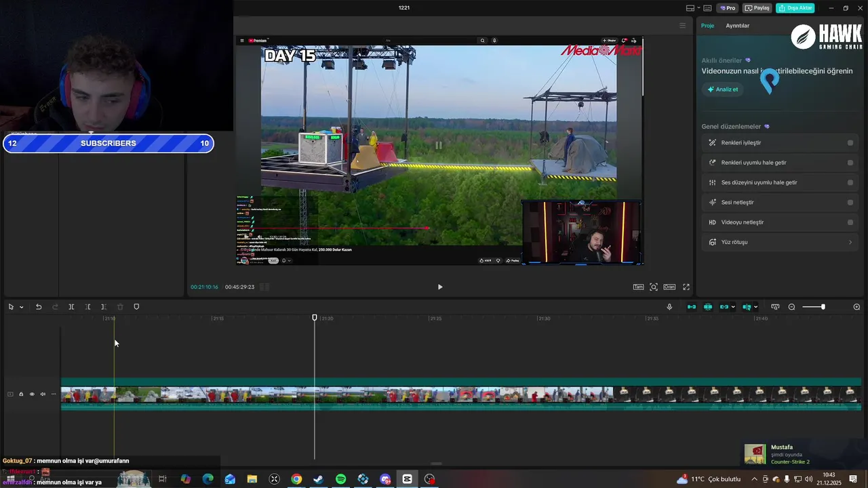Open the selection tool dropdown arrow
The image size is (868, 488).
pyautogui.click(x=21, y=307)
